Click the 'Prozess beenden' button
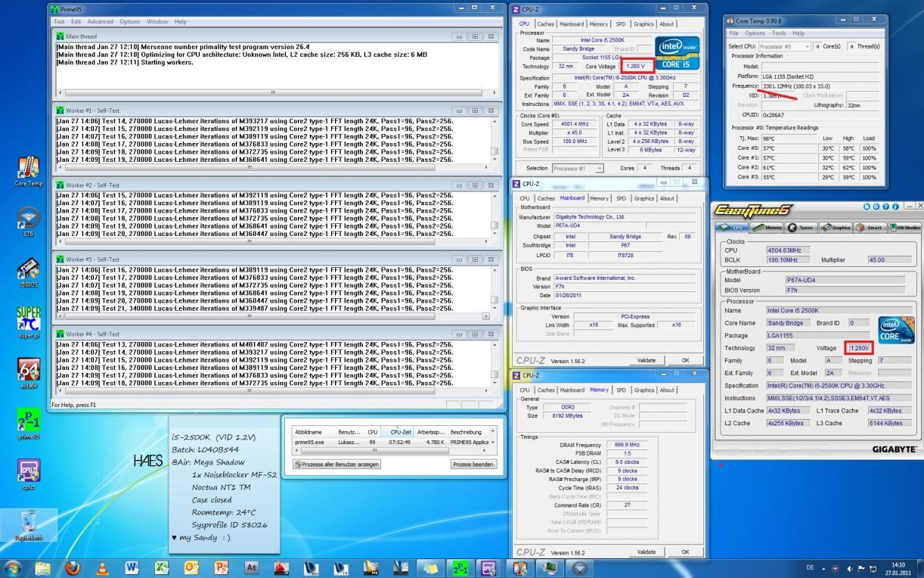This screenshot has width=924, height=578. [473, 465]
